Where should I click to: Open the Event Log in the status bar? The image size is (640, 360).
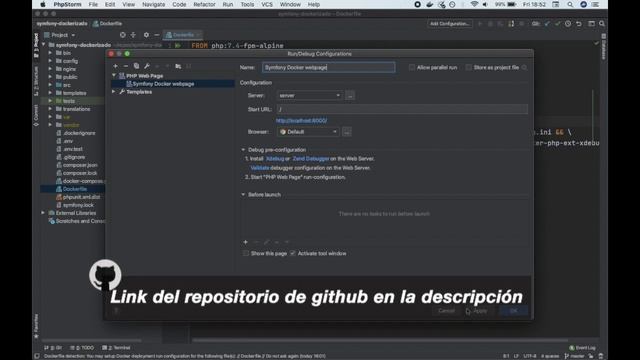coord(582,348)
